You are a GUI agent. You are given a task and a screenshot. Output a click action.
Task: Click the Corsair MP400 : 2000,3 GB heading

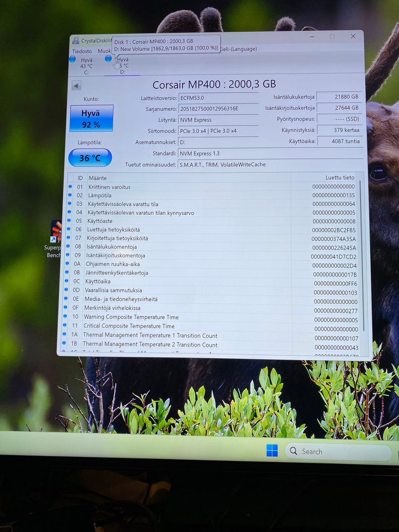coord(214,84)
